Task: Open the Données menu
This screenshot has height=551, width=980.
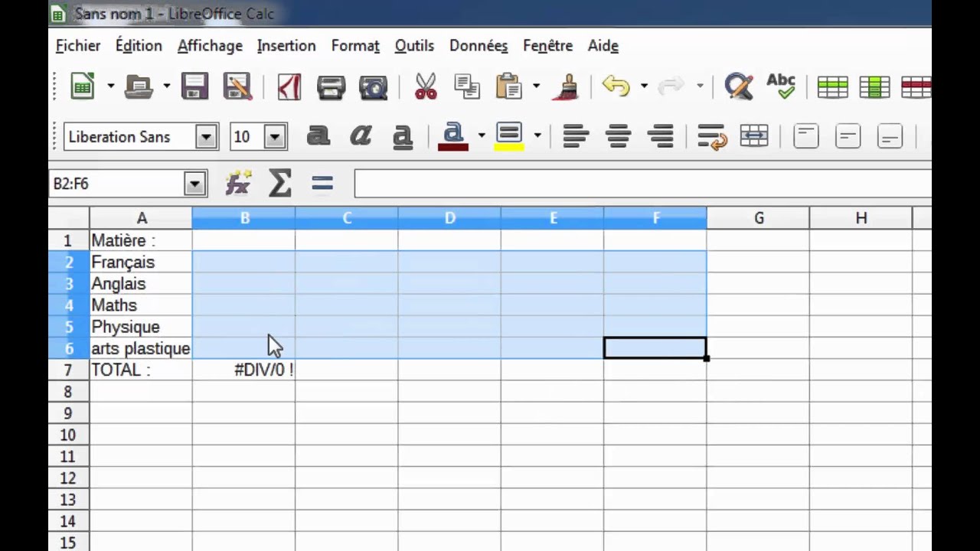Action: (x=479, y=46)
